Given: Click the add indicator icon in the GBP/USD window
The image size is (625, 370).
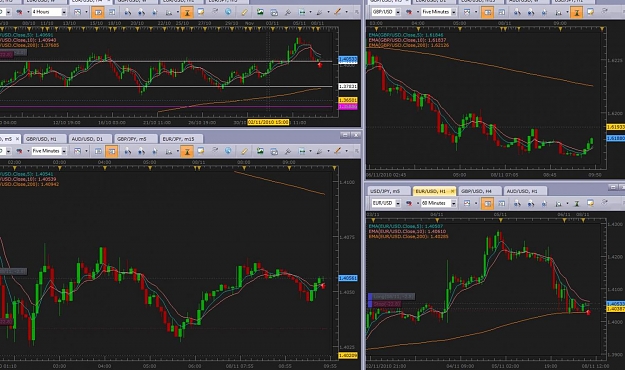Looking at the screenshot, I should coord(558,12).
